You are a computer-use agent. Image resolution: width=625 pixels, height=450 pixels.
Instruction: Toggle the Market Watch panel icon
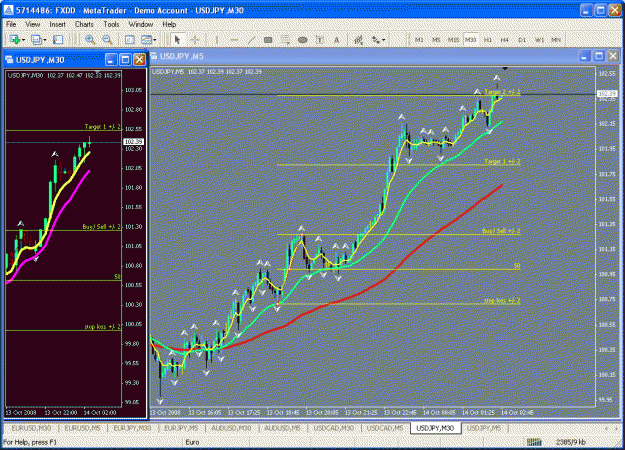tap(58, 39)
